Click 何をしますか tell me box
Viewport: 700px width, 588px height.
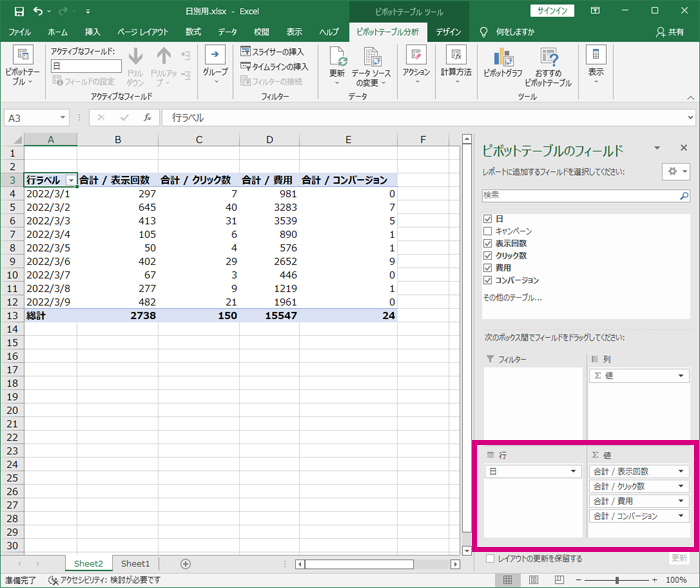515,32
